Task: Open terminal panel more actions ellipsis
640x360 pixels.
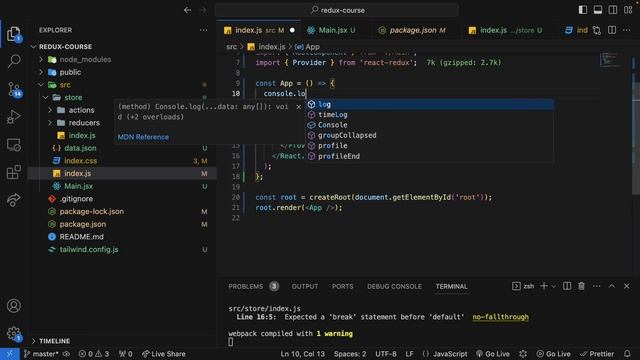Action: tap(596, 286)
